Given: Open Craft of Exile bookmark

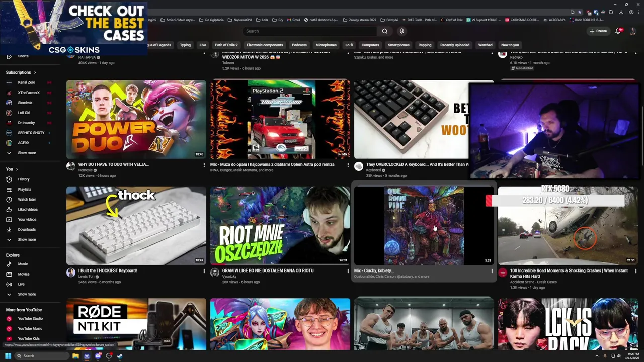Looking at the screenshot, I should (452, 20).
